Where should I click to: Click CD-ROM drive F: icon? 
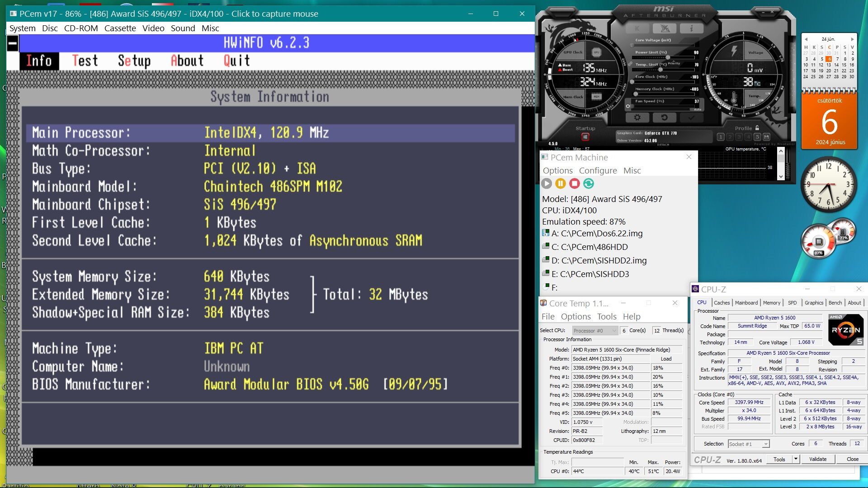click(546, 287)
